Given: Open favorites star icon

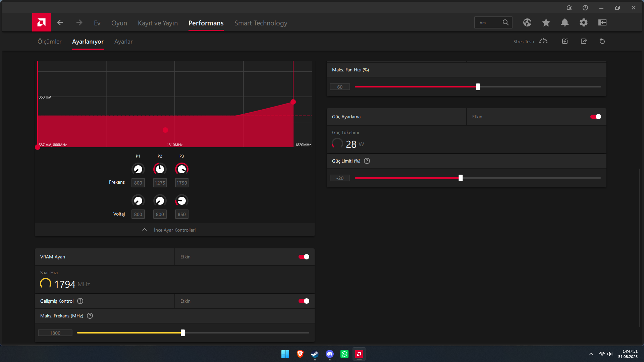Looking at the screenshot, I should coord(546,22).
